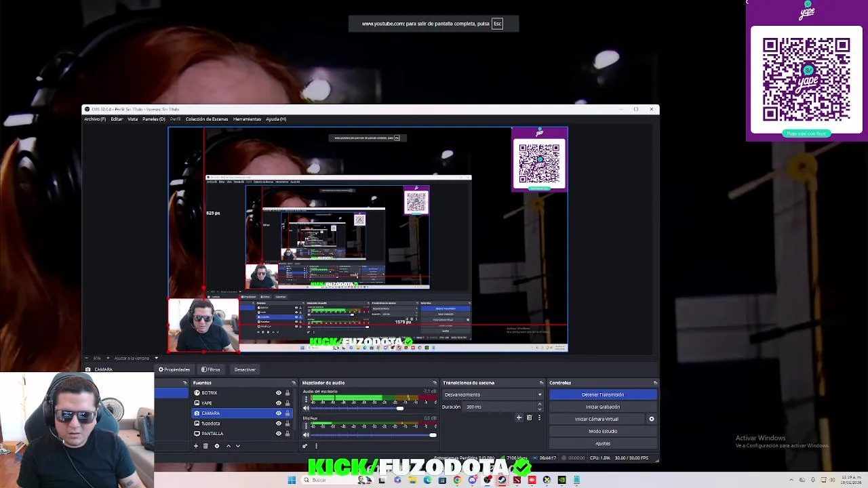The height and width of the screenshot is (488, 868).
Task: Move source down with arrow icon
Action: [237, 446]
